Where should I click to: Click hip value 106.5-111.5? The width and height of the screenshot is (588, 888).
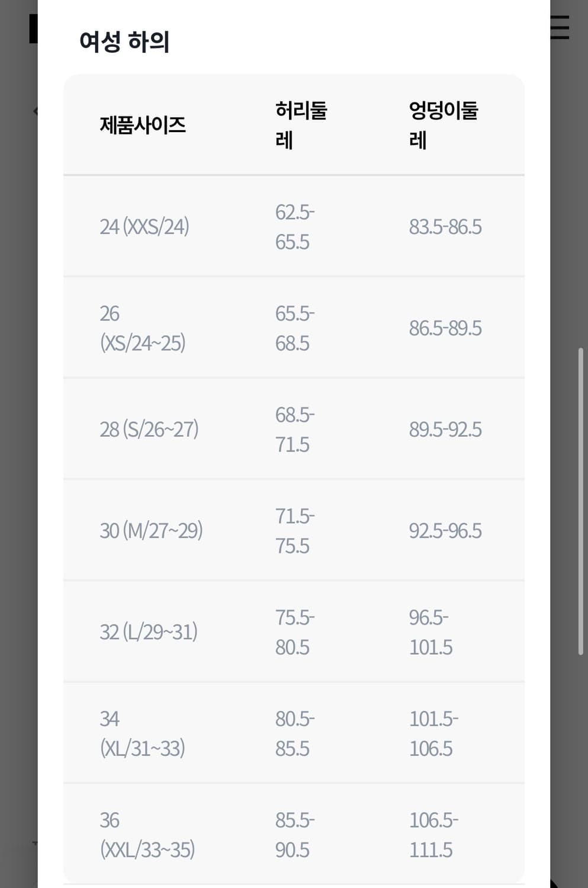(x=433, y=834)
